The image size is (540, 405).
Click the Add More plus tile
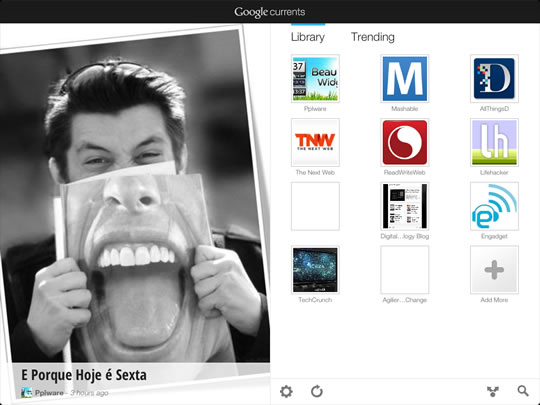click(x=494, y=270)
